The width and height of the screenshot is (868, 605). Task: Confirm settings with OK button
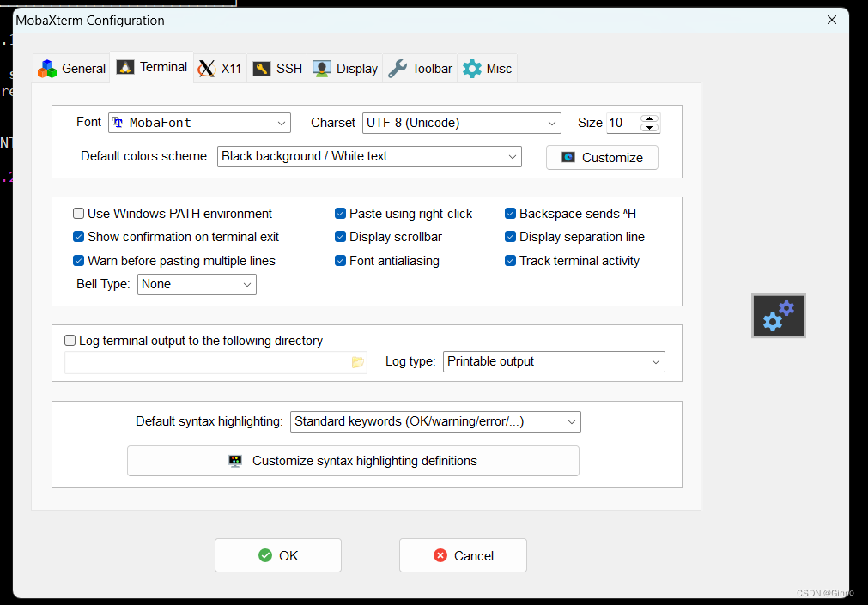278,555
